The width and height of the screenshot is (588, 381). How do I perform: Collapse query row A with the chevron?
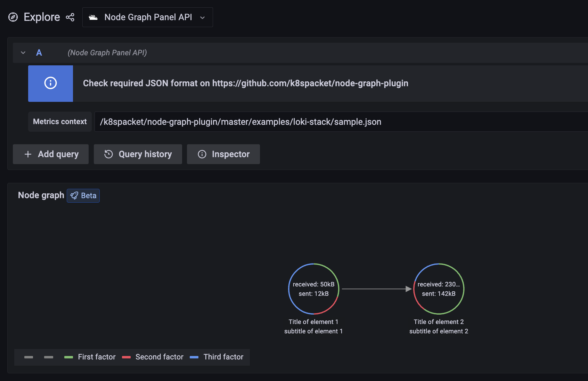point(23,53)
